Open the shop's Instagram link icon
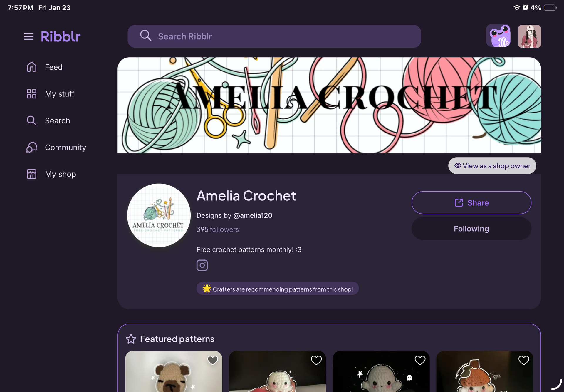 pyautogui.click(x=202, y=265)
